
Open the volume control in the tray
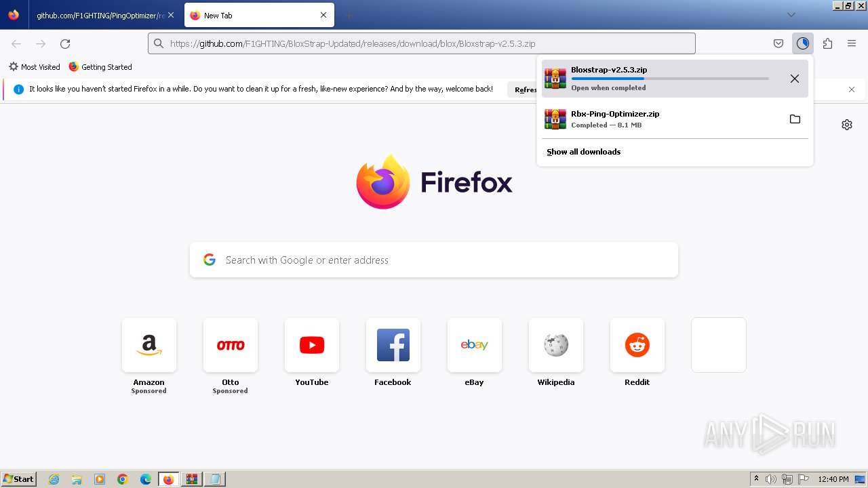pyautogui.click(x=771, y=479)
